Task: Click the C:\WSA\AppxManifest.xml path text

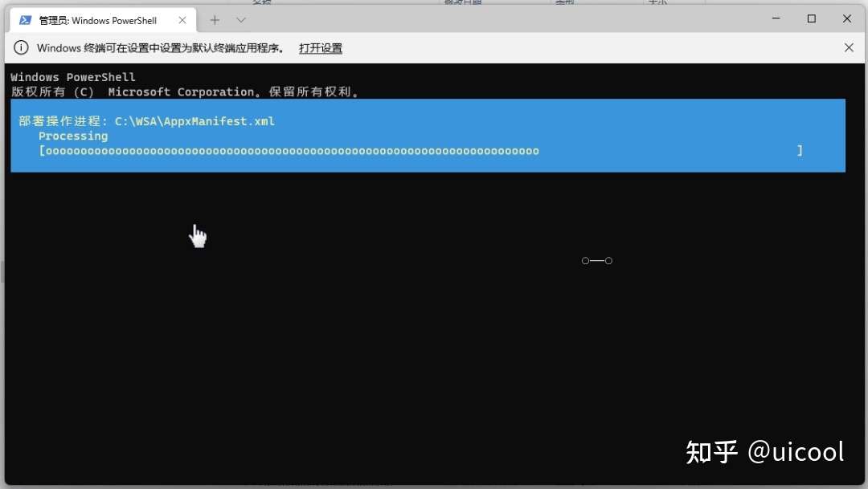Action: 194,121
